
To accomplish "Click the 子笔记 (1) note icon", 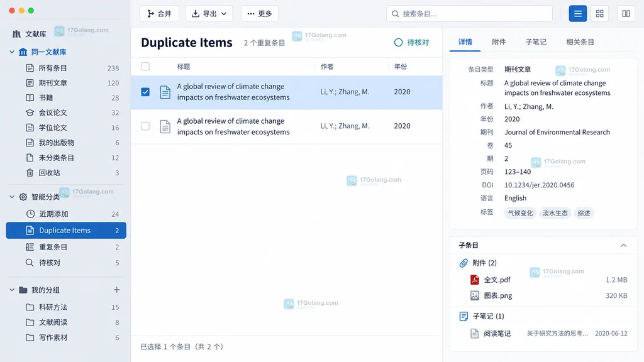I will tap(464, 316).
